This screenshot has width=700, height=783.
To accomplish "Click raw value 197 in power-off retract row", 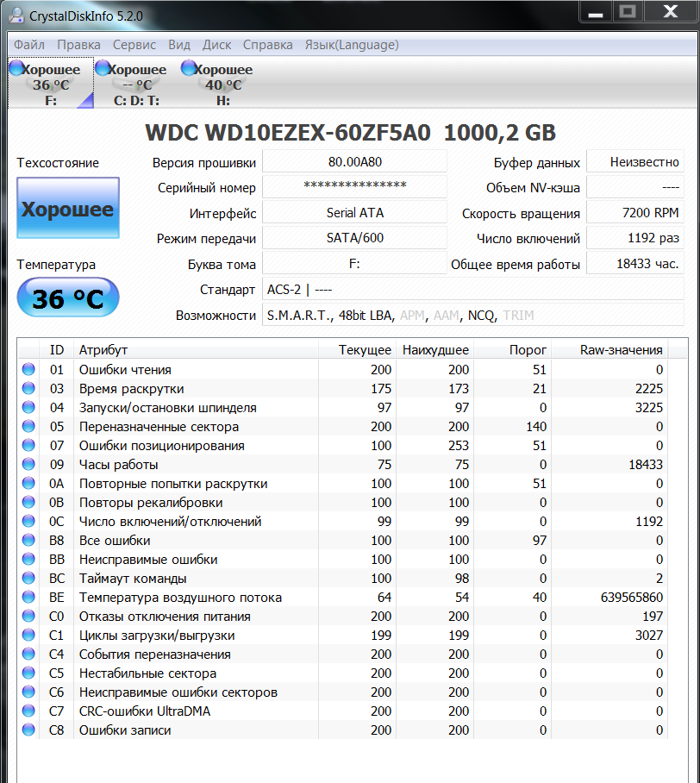I will tap(653, 617).
